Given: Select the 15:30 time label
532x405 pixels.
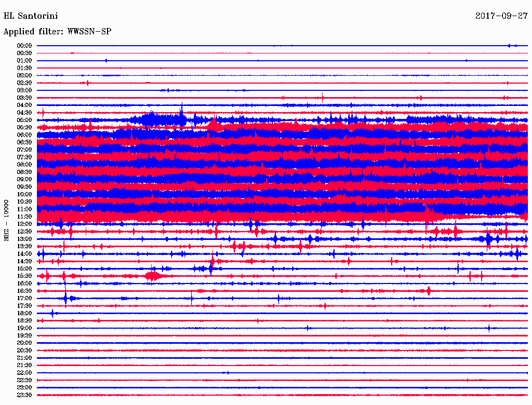Looking at the screenshot, I should point(24,276).
